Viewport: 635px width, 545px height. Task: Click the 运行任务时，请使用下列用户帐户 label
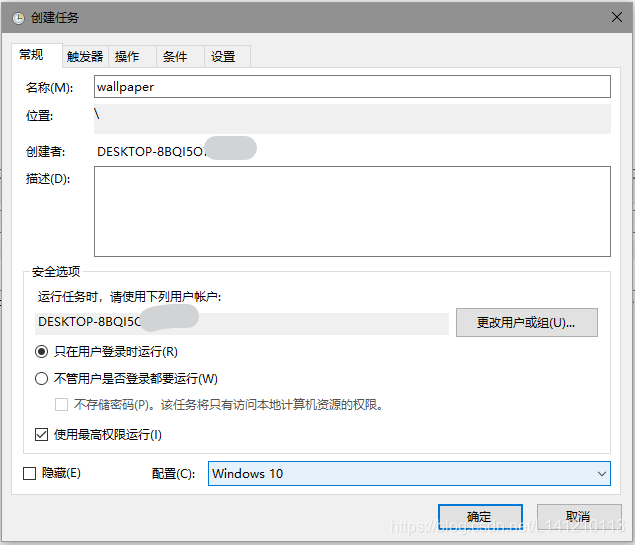point(130,297)
